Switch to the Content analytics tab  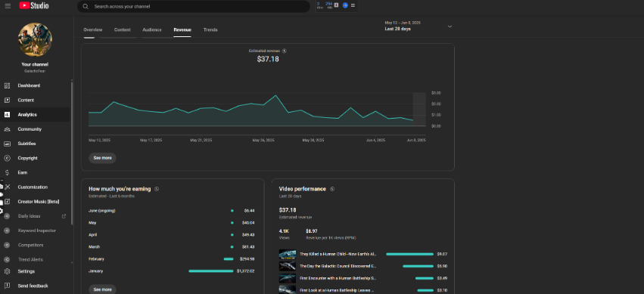tap(123, 30)
